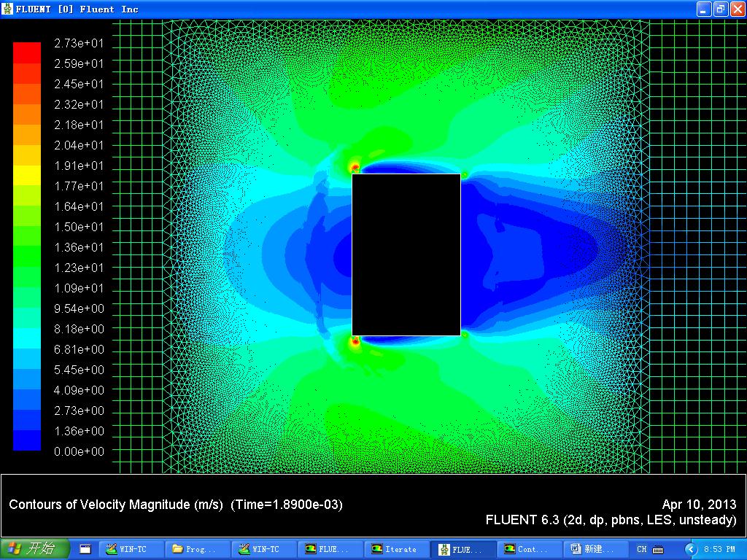The height and width of the screenshot is (560, 747).
Task: Click the active FLUENT graphics taskbar button
Action: click(462, 549)
